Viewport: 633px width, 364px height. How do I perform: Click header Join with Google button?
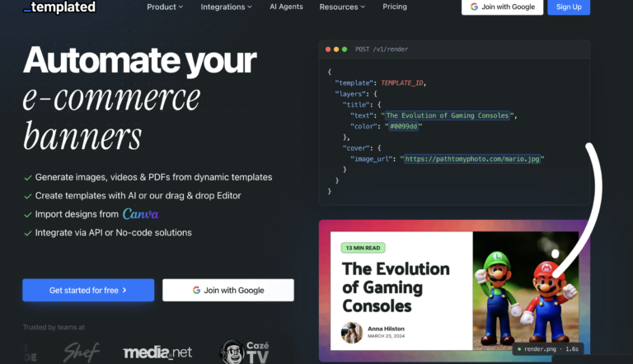tap(502, 7)
